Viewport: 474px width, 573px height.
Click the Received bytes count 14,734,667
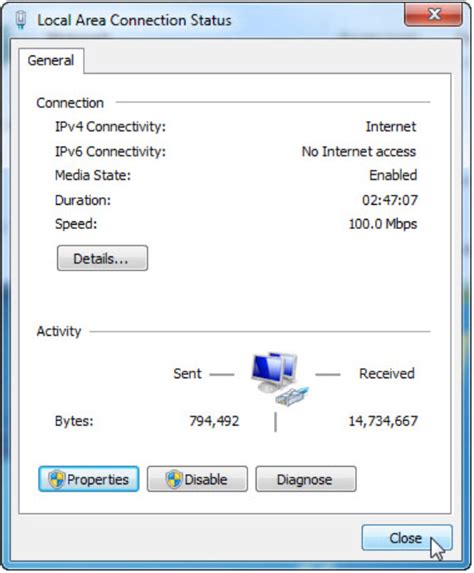pyautogui.click(x=383, y=421)
